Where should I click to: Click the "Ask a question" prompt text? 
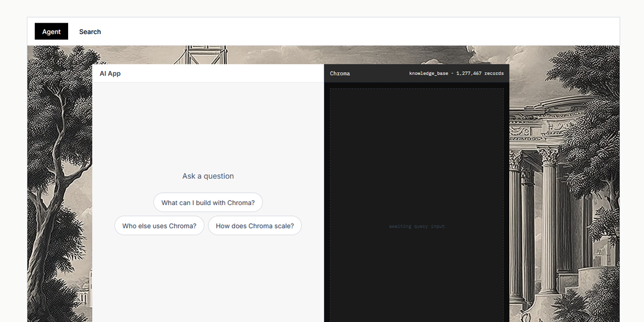click(208, 176)
